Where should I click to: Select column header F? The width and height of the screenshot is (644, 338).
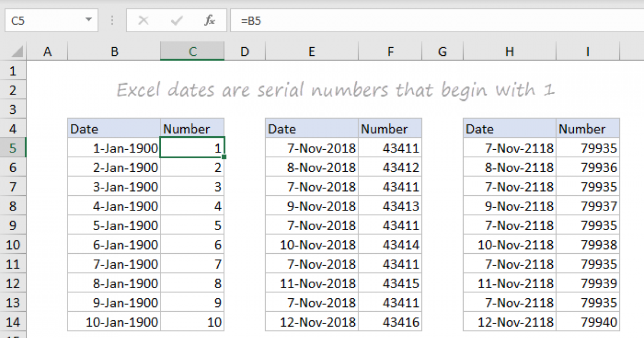(390, 51)
